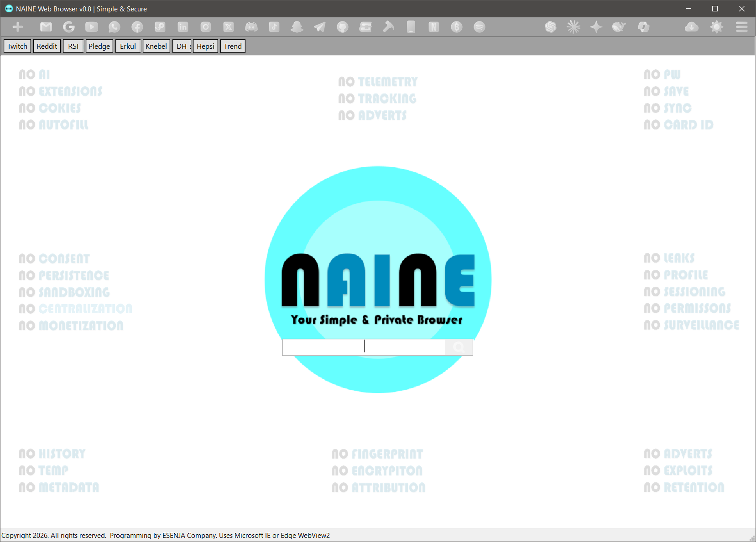Open the Claude starburst icon
The height and width of the screenshot is (542, 756).
[574, 27]
